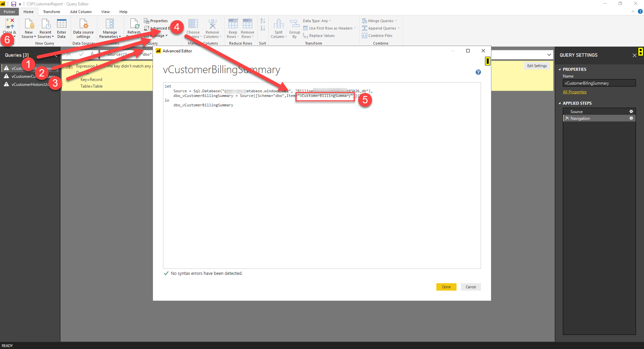Switch to the View tab
The height and width of the screenshot is (349, 644).
click(x=105, y=12)
